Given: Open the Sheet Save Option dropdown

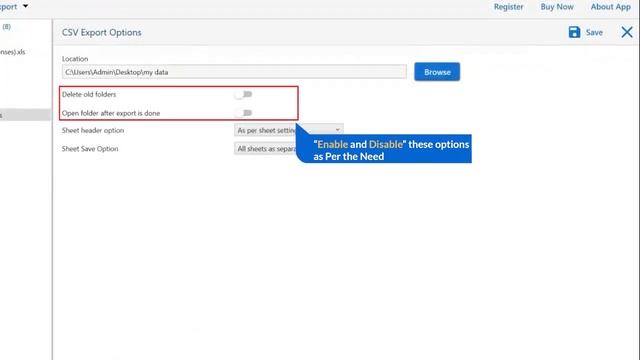Looking at the screenshot, I should 265,149.
